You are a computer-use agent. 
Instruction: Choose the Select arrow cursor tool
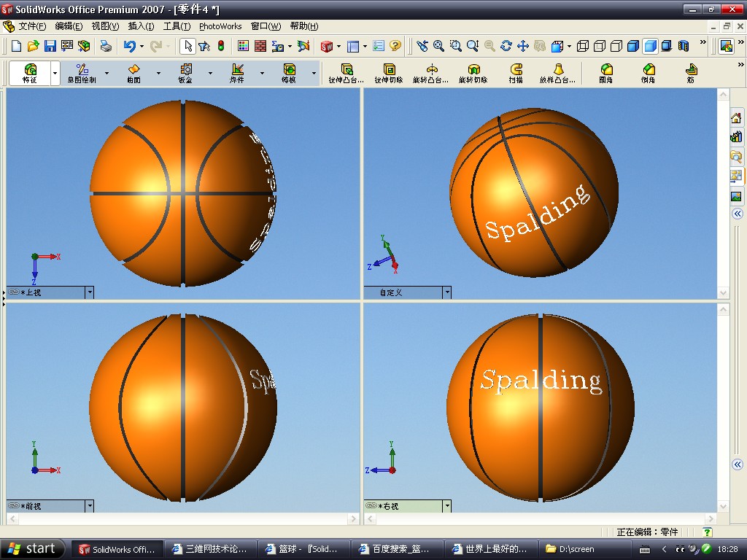click(187, 46)
